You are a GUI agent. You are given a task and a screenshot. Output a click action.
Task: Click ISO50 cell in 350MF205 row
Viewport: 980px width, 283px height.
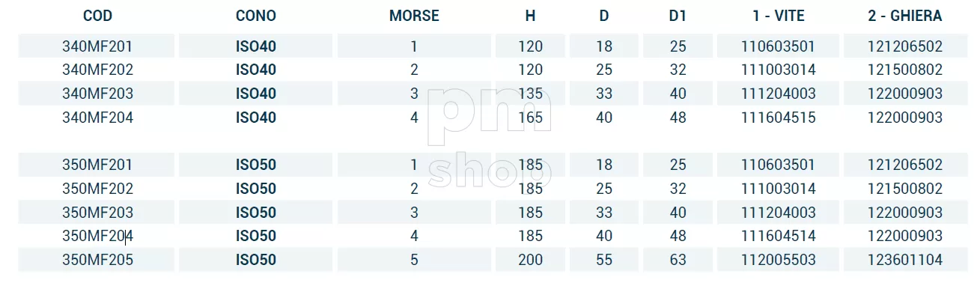(x=256, y=261)
